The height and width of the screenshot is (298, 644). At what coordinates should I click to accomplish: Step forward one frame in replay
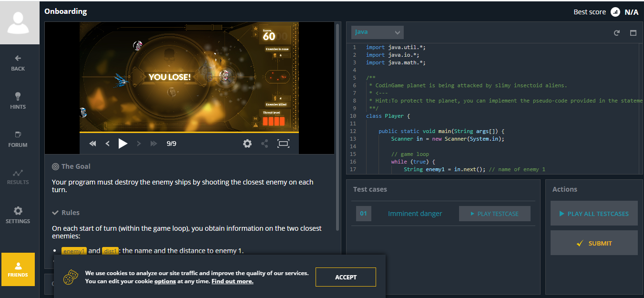coord(139,144)
